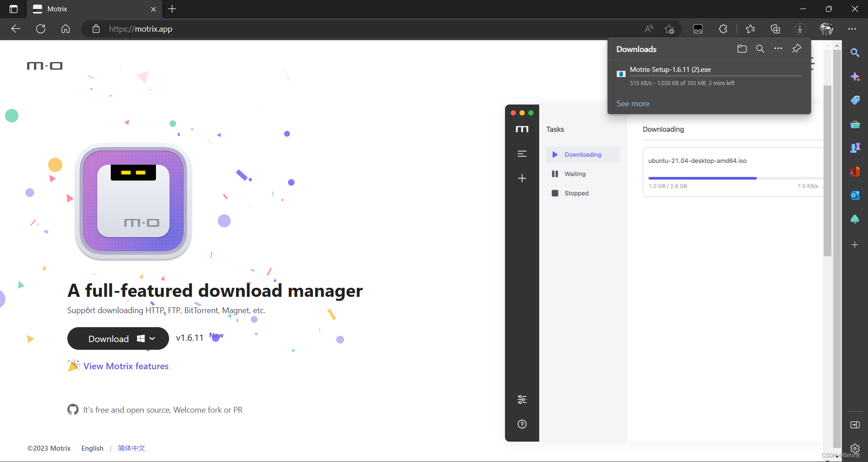
Task: Open the View Motrix features link
Action: (x=126, y=366)
